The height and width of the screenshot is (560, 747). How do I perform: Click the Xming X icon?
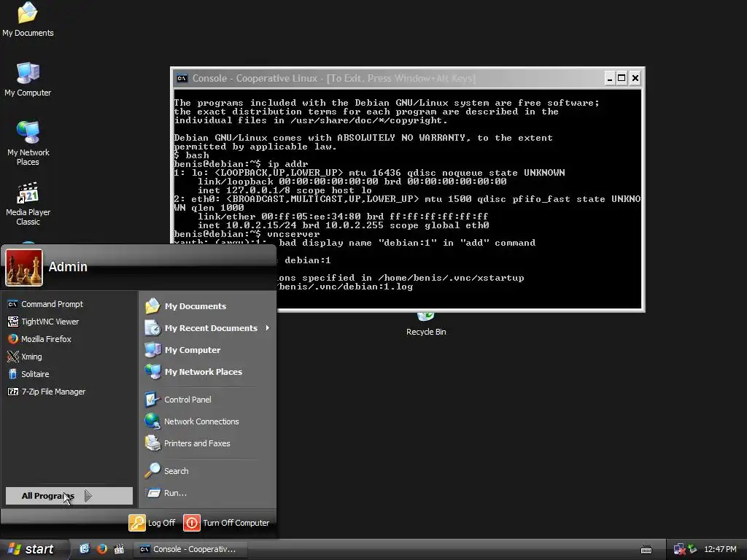(13, 357)
